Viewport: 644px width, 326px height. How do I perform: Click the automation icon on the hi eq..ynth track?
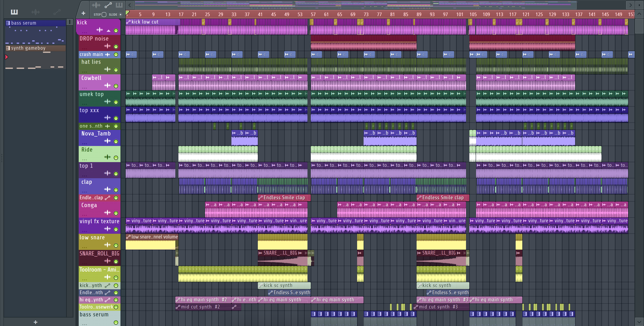(107, 300)
